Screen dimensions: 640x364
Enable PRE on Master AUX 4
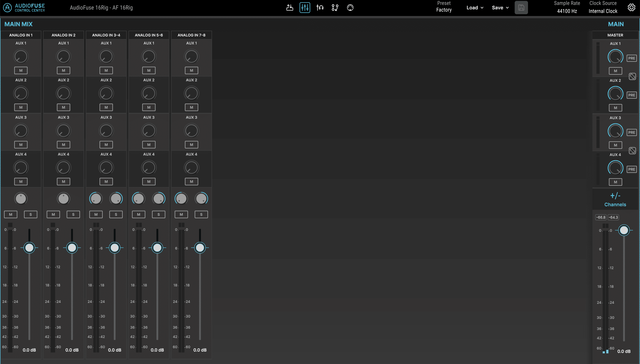click(631, 169)
